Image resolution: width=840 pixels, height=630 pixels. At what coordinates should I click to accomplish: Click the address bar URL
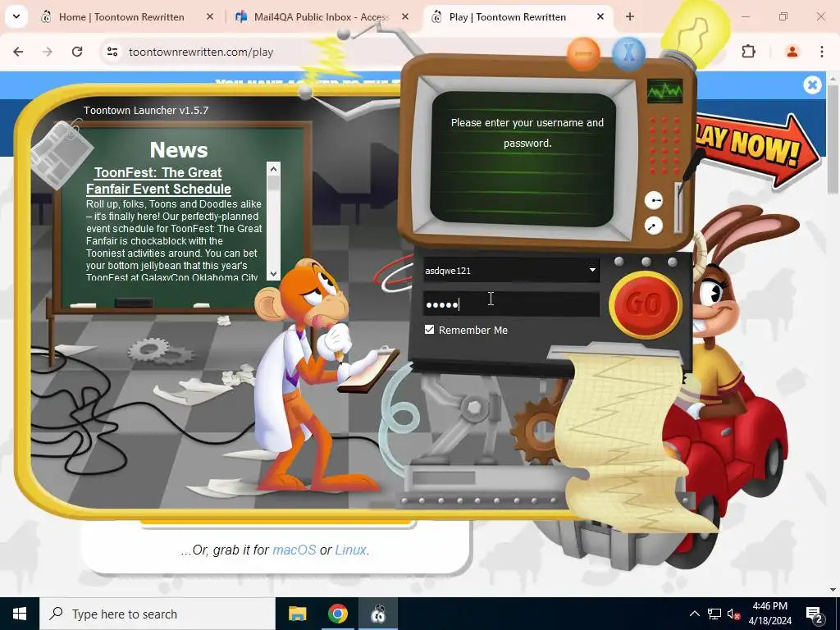[x=201, y=52]
